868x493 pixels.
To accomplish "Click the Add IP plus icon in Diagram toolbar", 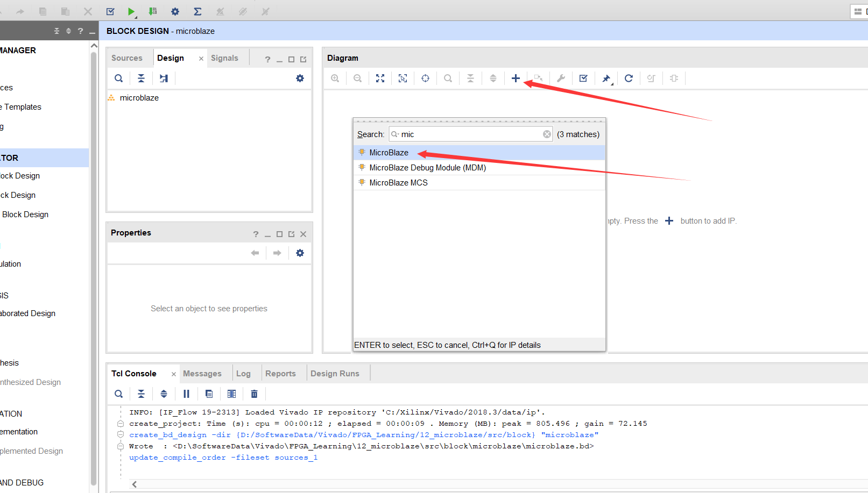I will [x=516, y=78].
